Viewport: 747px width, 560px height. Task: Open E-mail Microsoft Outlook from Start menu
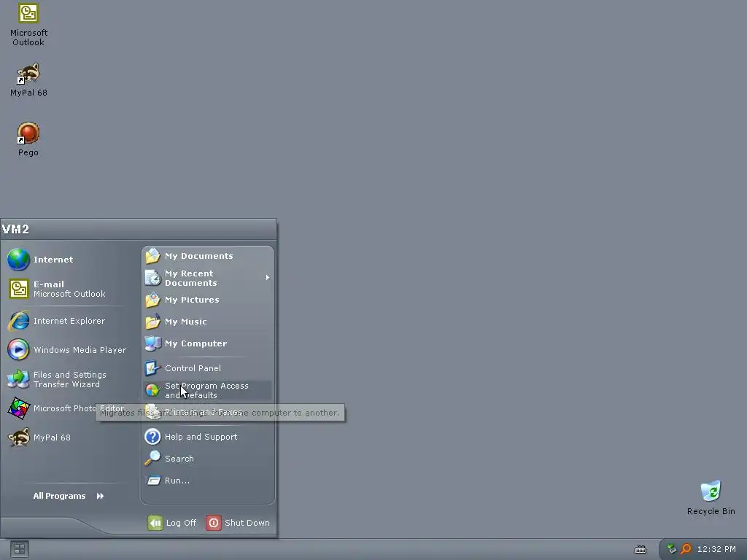pyautogui.click(x=66, y=289)
